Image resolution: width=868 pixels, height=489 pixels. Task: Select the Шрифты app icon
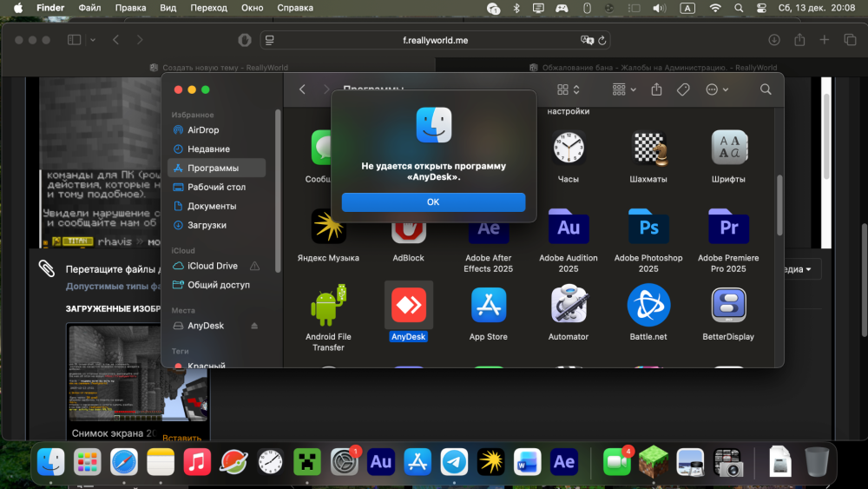[x=728, y=148]
